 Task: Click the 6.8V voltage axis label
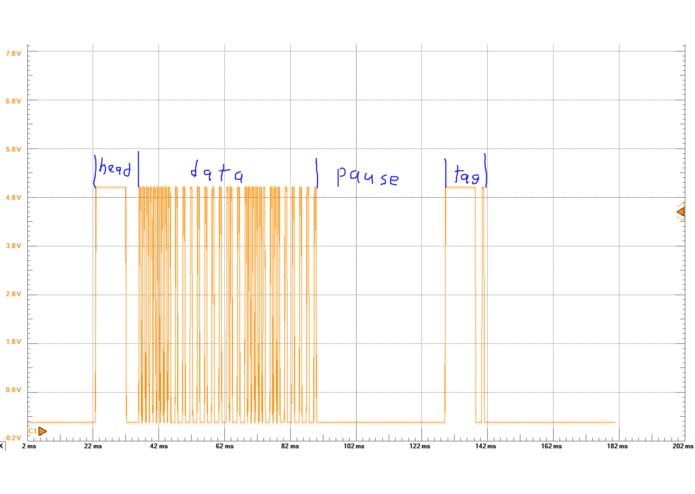pyautogui.click(x=13, y=101)
